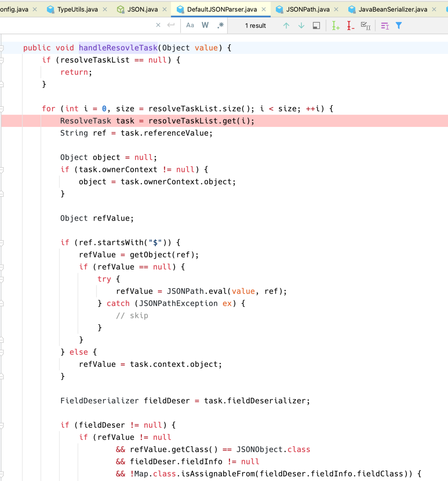
Task: Click the purple multiple-cursors lines icon
Action: pyautogui.click(x=385, y=25)
